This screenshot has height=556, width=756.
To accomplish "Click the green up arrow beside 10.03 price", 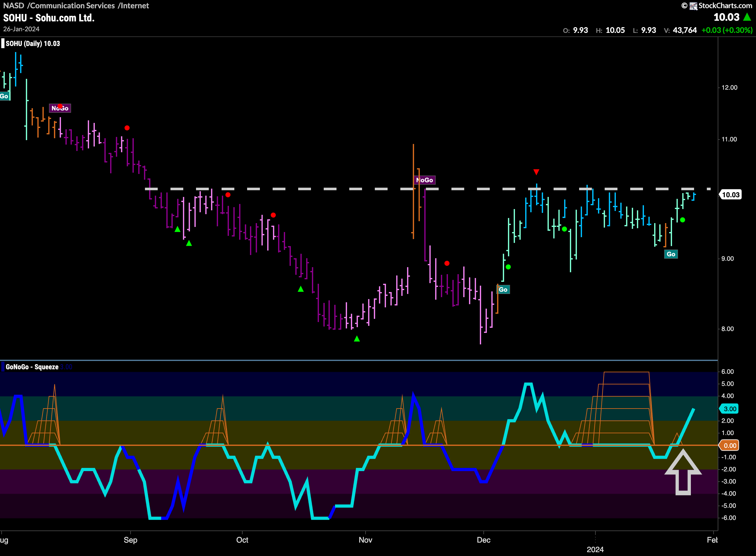I will point(747,17).
